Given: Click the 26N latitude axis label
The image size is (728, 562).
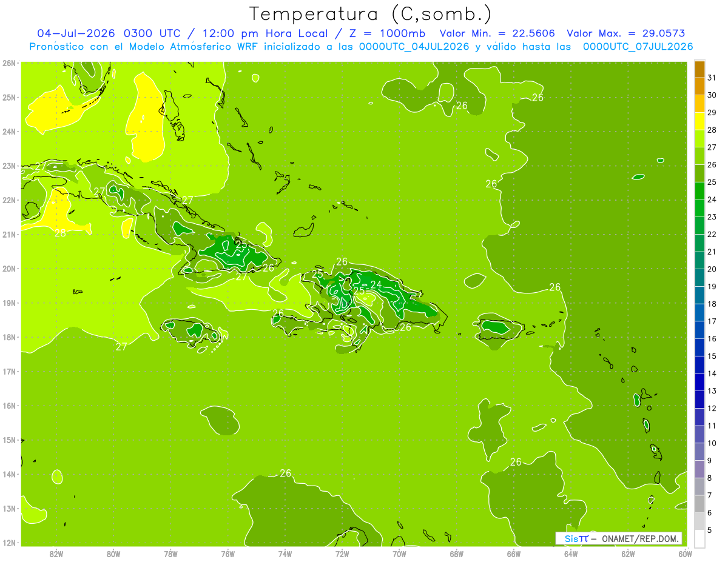Looking at the screenshot, I should tap(8, 62).
